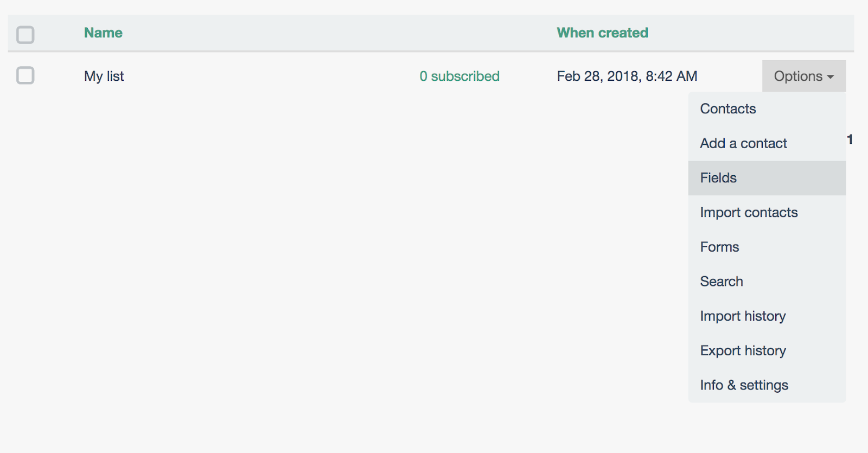Image resolution: width=868 pixels, height=453 pixels.
Task: Click the caret arrow beside Options
Action: (831, 77)
